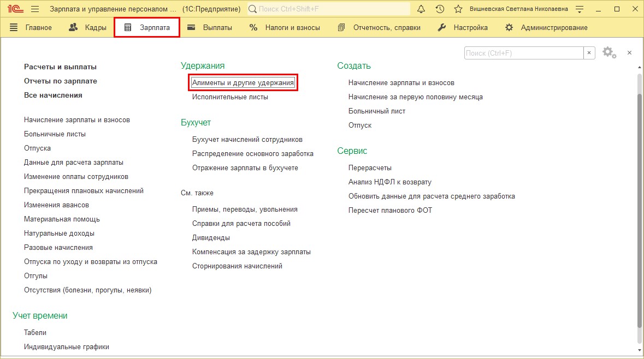Create a new Больничный лист document
The image size is (644, 359).
[377, 111]
